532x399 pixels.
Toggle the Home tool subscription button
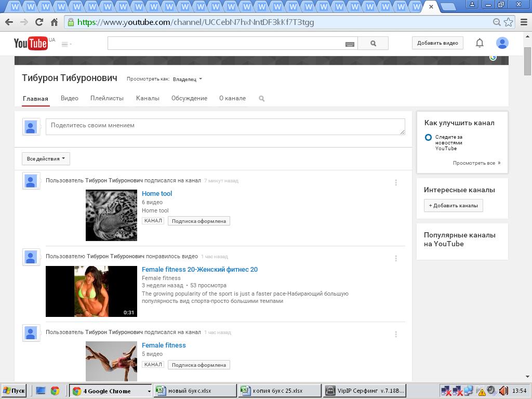[x=198, y=221]
